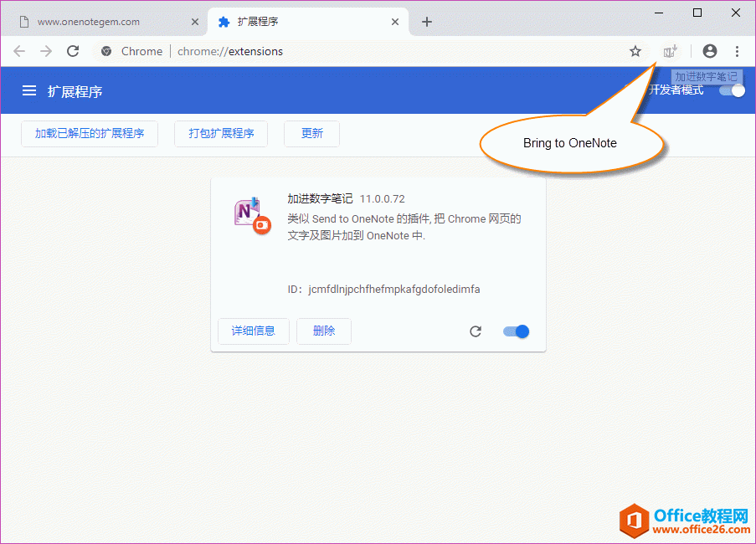
Task: Open the extensions page hamburger menu
Action: click(x=28, y=90)
